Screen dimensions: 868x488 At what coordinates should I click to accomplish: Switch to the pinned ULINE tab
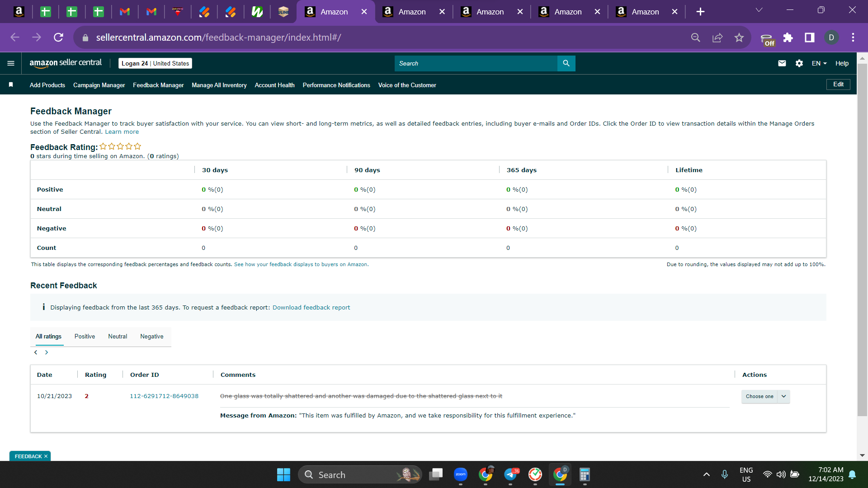tap(283, 12)
